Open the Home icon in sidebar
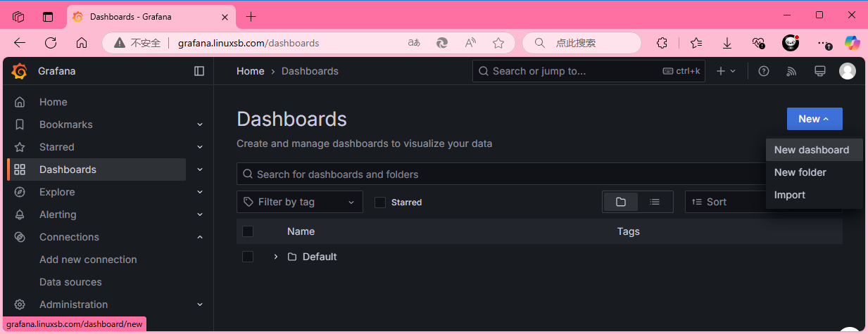Viewport: 868px width, 334px height. [x=20, y=102]
